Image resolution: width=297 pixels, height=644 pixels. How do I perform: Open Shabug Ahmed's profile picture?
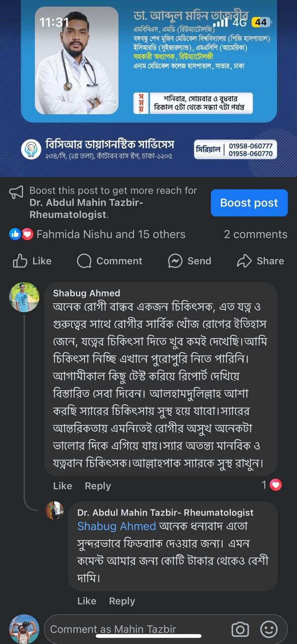tap(24, 297)
